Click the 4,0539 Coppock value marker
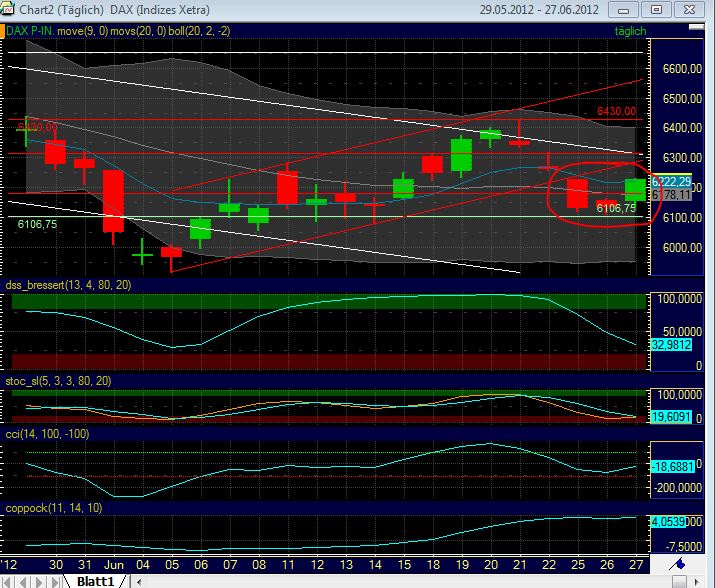The image size is (715, 588). pos(668,522)
